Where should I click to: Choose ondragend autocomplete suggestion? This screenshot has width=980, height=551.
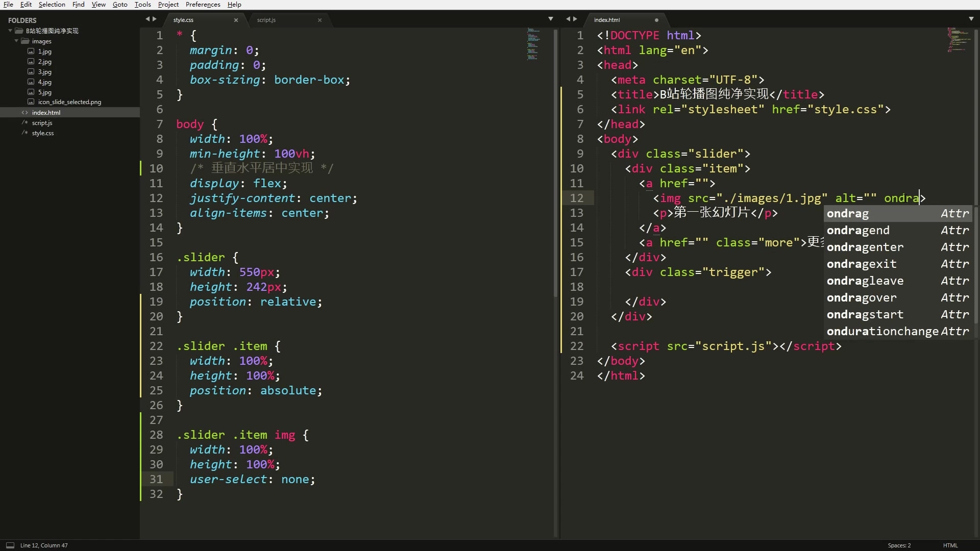(898, 231)
